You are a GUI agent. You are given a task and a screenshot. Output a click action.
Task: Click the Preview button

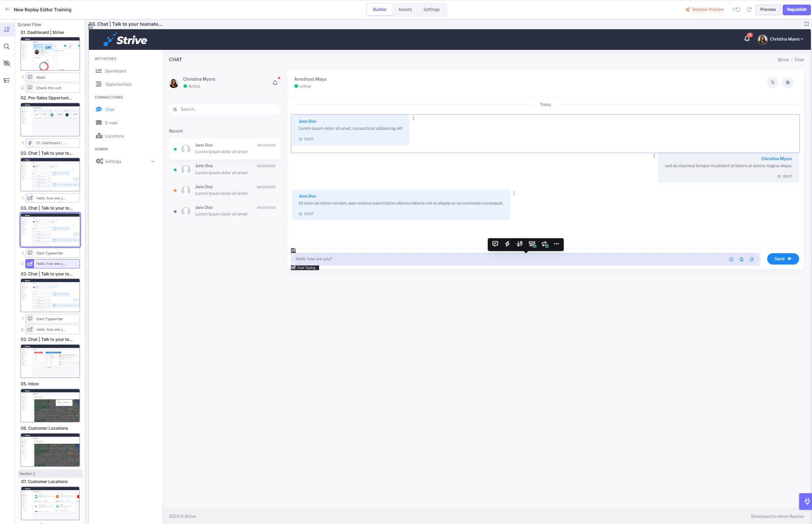click(x=768, y=9)
